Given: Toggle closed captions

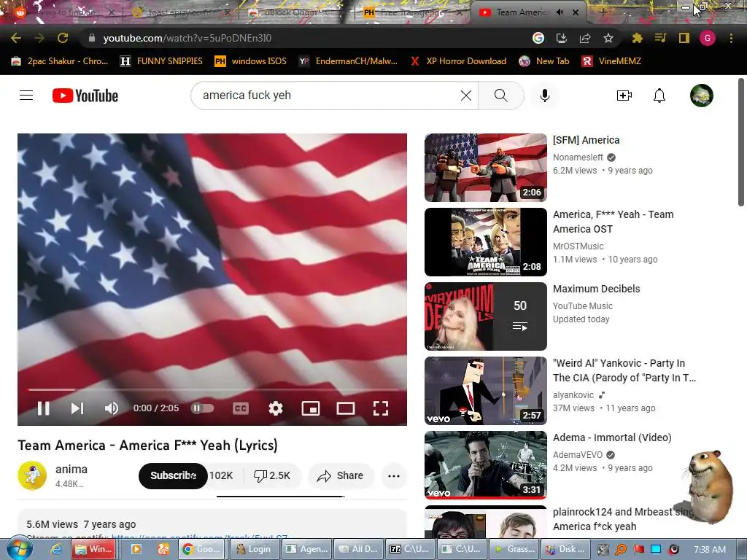Looking at the screenshot, I should coord(241,408).
